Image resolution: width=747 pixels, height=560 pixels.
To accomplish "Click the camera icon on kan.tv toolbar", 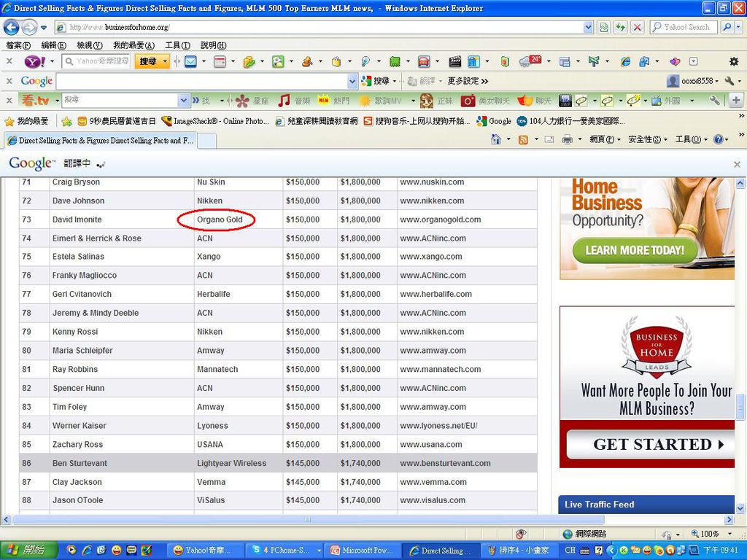I will (x=468, y=101).
